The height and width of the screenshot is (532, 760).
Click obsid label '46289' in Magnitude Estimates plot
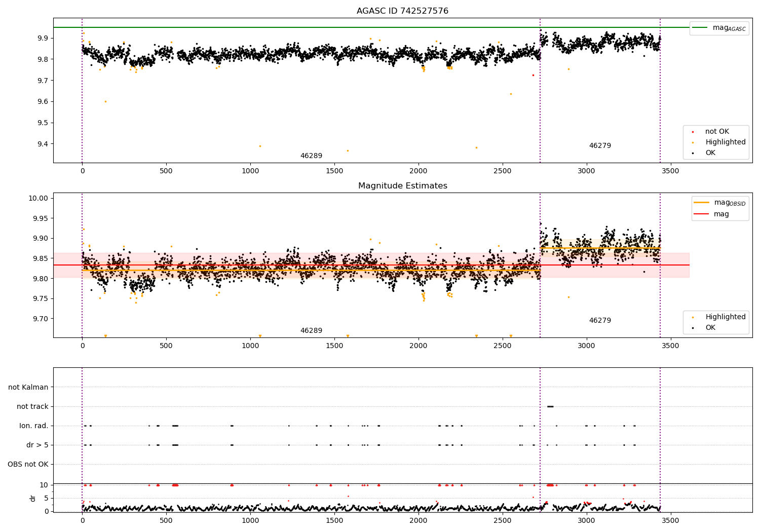[x=311, y=331]
